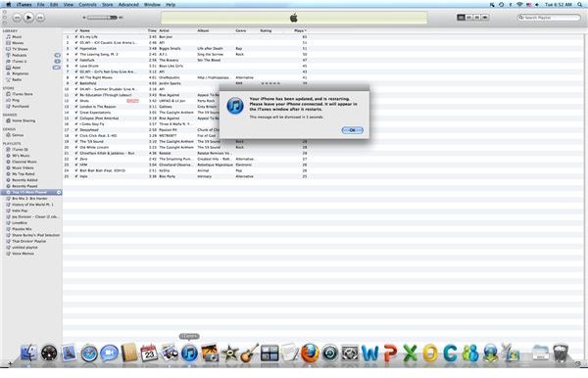588x378 pixels.
Task: Play the current track
Action: [28, 18]
